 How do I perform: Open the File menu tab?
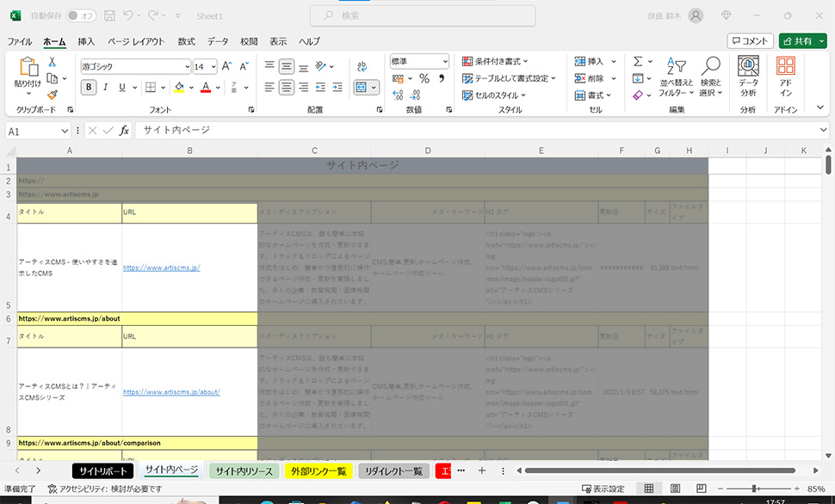coord(20,41)
